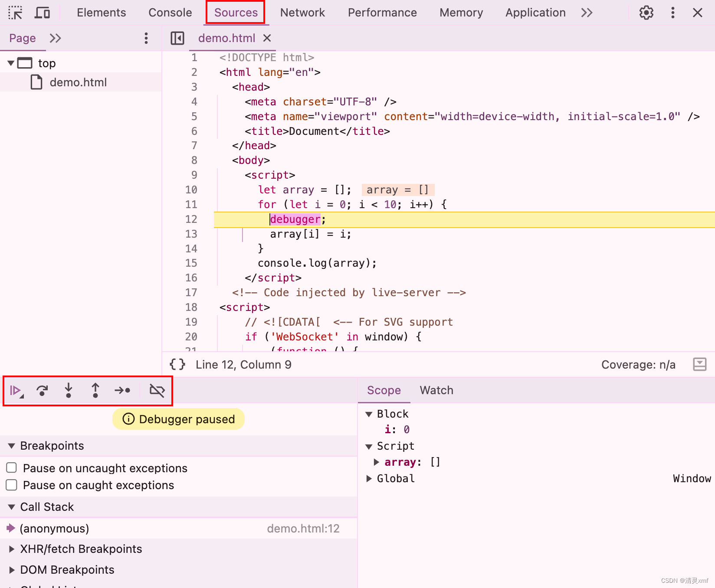Activate the inspect element picker icon
715x588 pixels.
pyautogui.click(x=16, y=13)
